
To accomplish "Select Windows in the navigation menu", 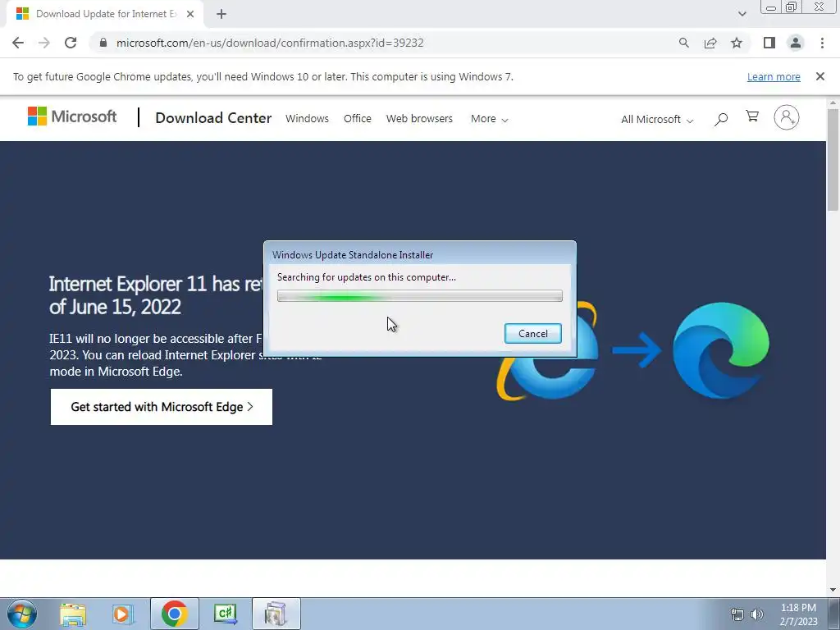I will point(307,118).
